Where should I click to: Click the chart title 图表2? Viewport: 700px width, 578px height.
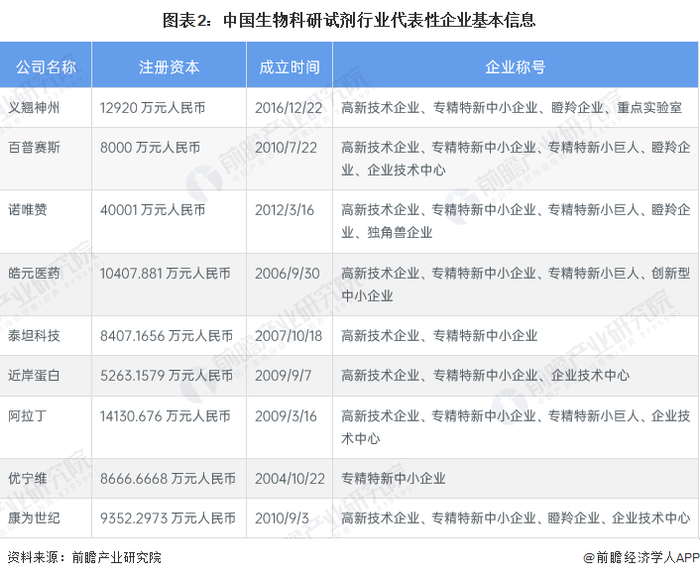[x=349, y=20]
